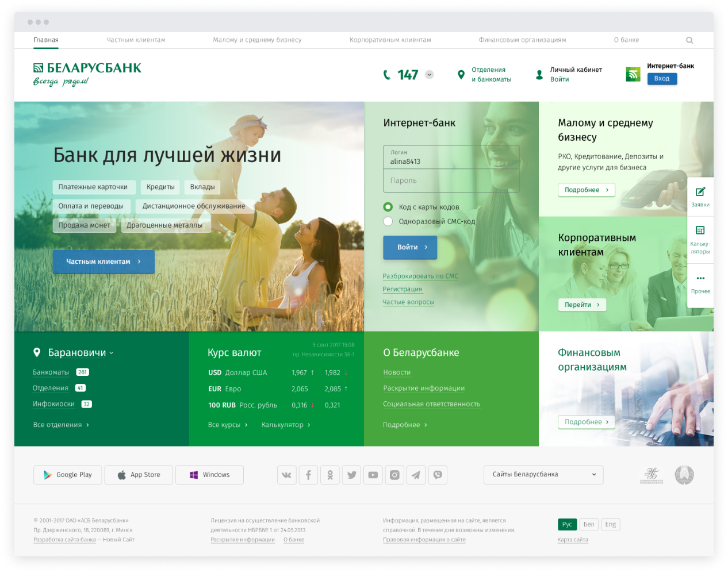This screenshot has width=728, height=573.
Task: Switch language to Бел
Action: [589, 524]
